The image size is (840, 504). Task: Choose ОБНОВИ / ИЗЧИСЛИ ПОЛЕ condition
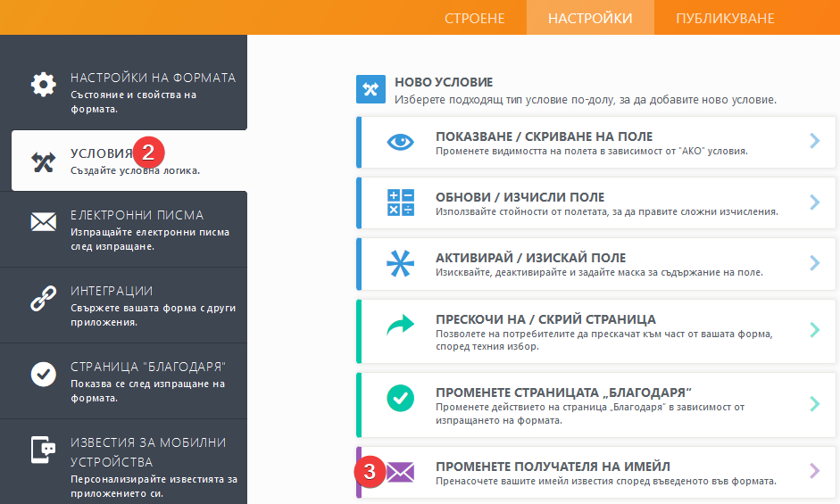(x=595, y=203)
